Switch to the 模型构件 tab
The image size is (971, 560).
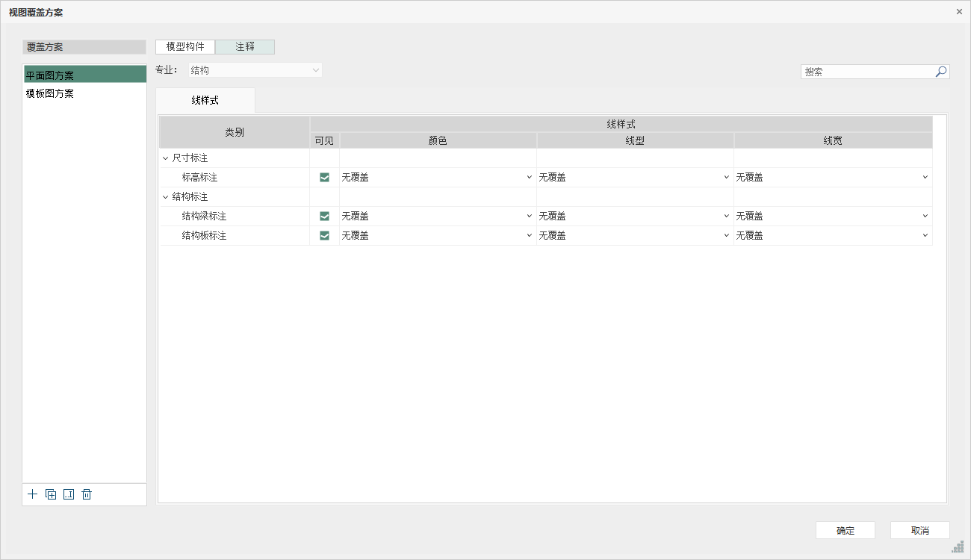(x=185, y=47)
